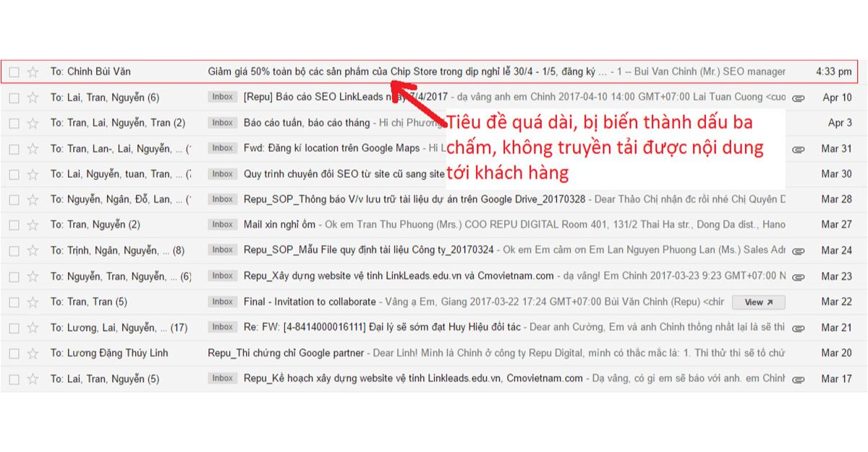Select the Mar 28 email checkbox
Viewport: 868px width, 452px height.
click(x=14, y=199)
